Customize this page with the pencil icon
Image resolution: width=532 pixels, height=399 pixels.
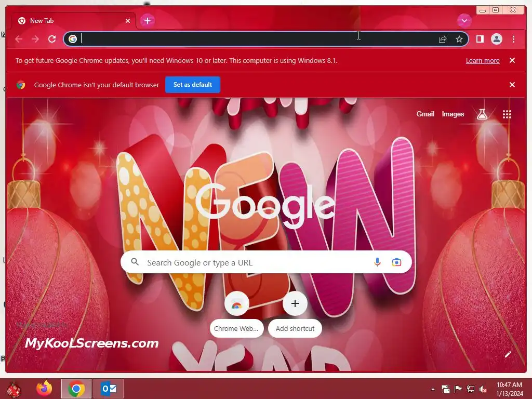(x=508, y=354)
